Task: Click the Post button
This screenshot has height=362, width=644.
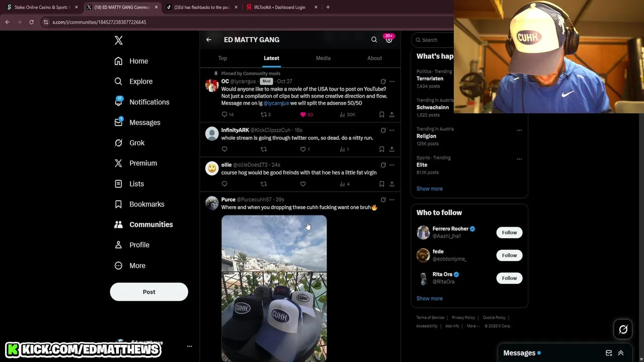Action: (149, 292)
